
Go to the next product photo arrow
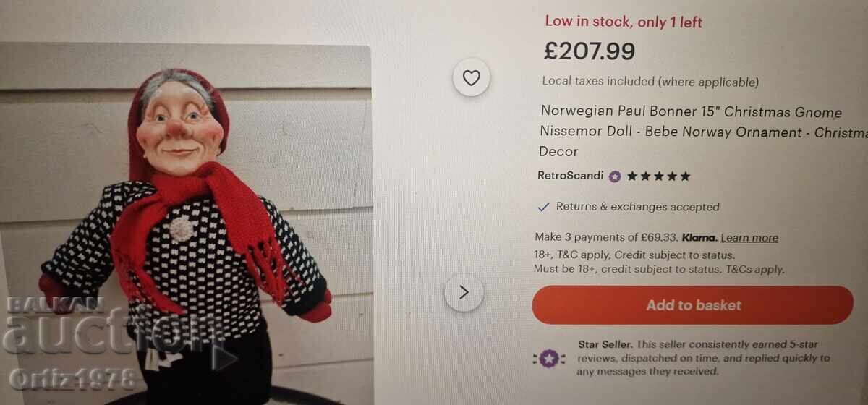(x=464, y=292)
